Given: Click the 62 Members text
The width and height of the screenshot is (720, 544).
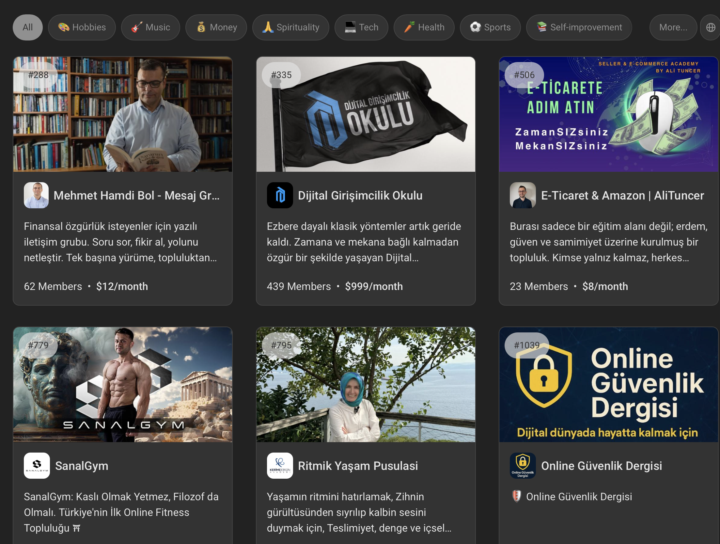Looking at the screenshot, I should pyautogui.click(x=53, y=286).
